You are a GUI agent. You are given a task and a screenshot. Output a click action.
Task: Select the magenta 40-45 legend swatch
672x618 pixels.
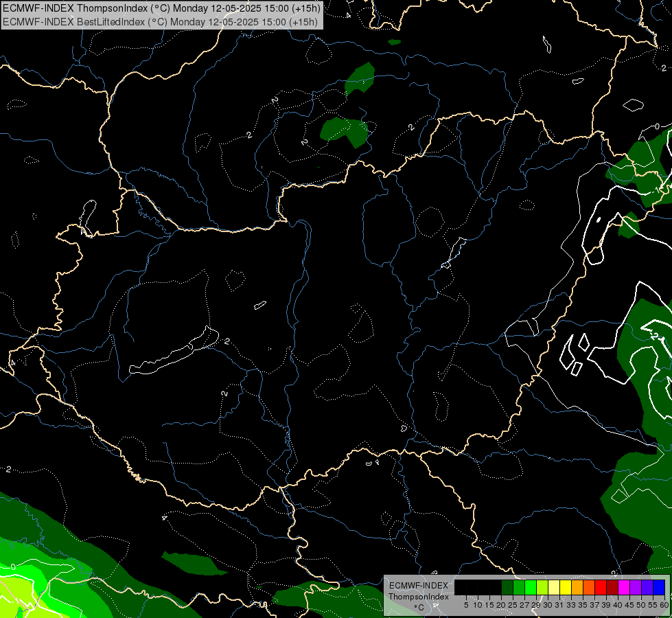pos(624,587)
